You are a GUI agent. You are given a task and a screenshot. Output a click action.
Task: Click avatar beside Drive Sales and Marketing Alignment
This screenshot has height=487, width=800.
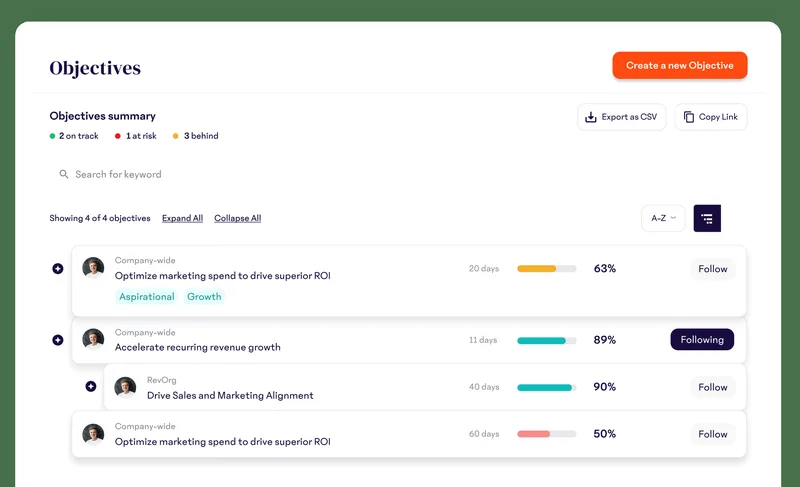tap(126, 387)
